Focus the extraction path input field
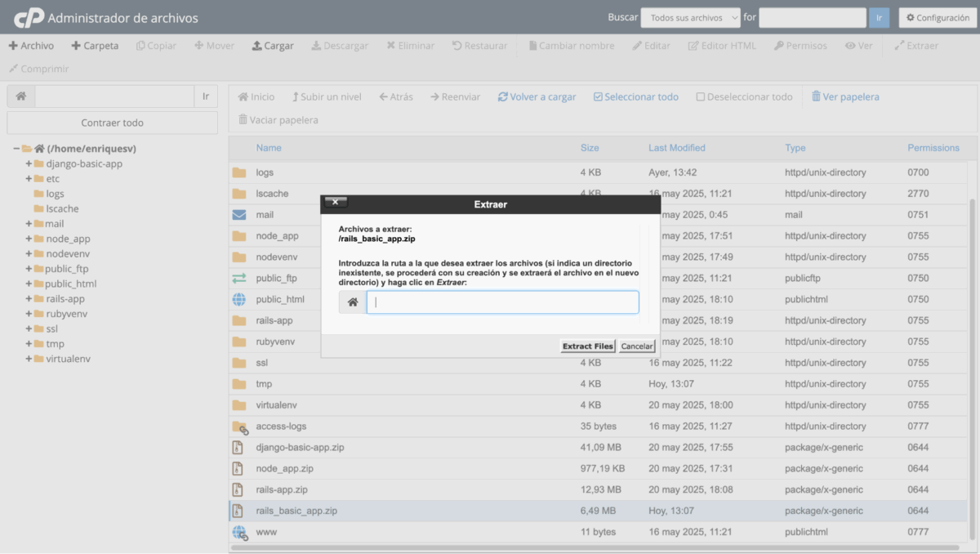 [502, 302]
